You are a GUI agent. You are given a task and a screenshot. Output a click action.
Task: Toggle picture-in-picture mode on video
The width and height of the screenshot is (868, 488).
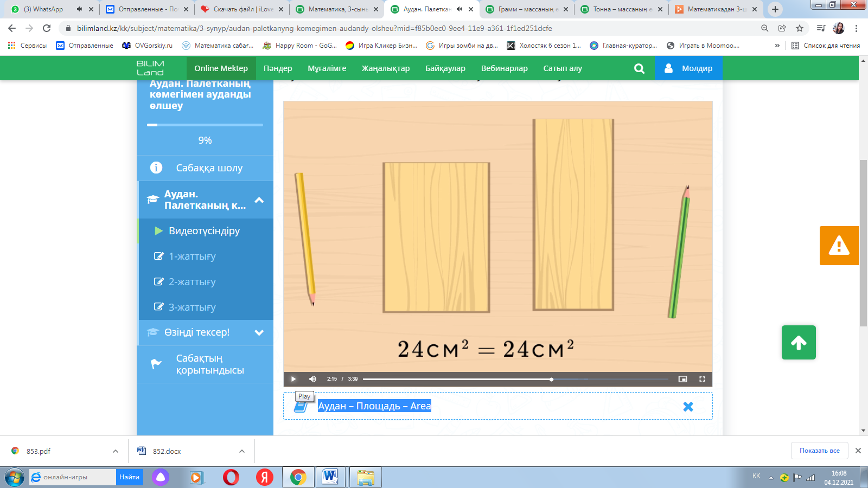[x=682, y=379]
